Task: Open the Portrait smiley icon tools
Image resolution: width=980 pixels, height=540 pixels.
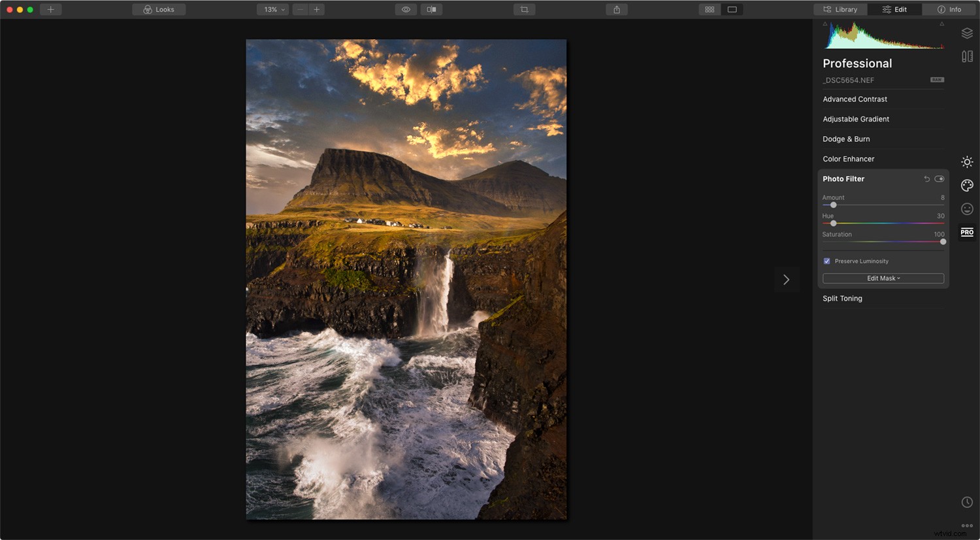Action: [967, 209]
